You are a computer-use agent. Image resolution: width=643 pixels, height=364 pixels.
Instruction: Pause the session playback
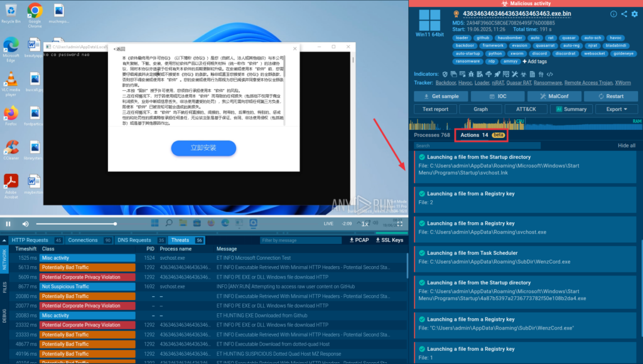pos(8,224)
